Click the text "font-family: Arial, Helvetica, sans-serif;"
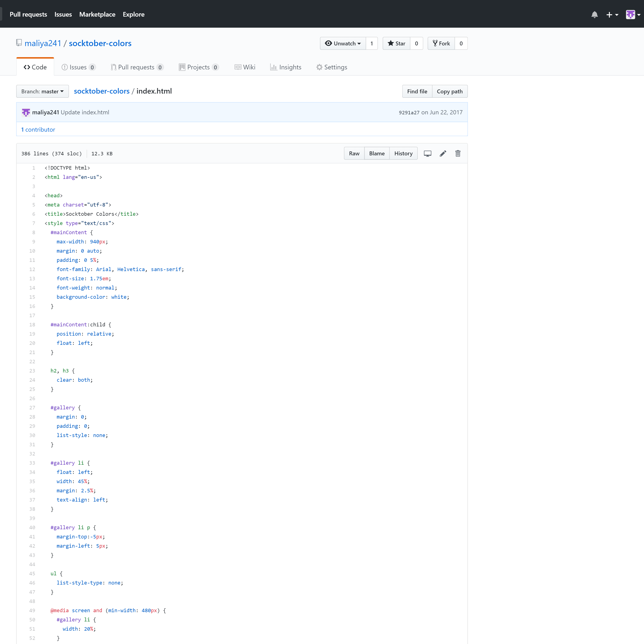Image resolution: width=644 pixels, height=644 pixels. (120, 269)
